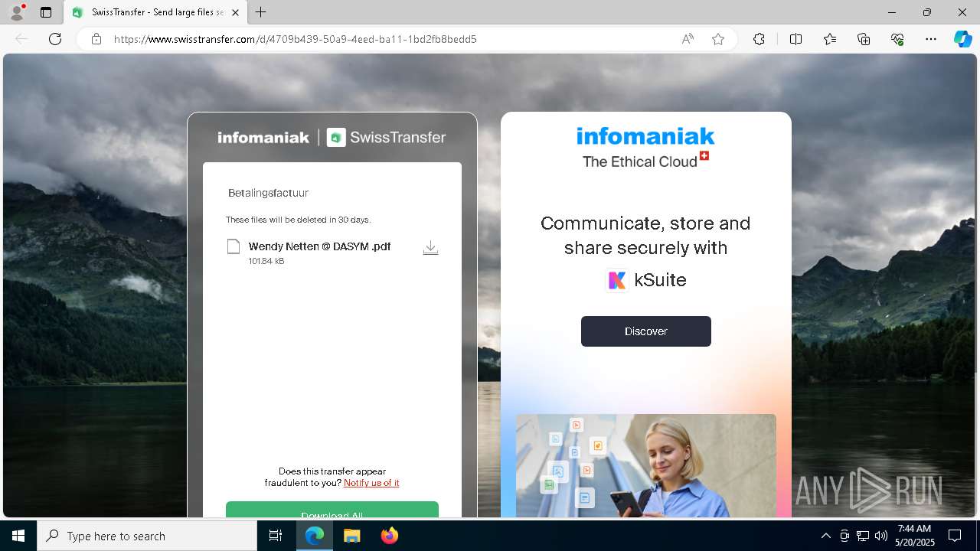Click the 101.84 kB file size text

266,261
